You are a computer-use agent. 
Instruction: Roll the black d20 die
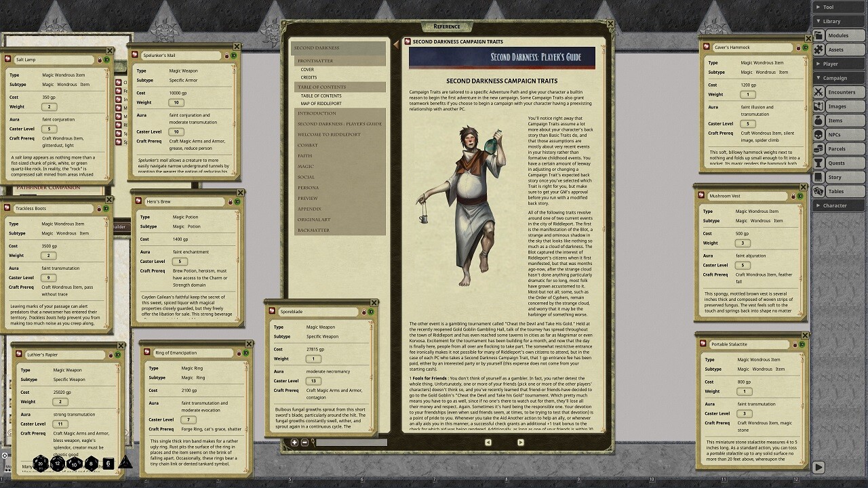click(39, 464)
